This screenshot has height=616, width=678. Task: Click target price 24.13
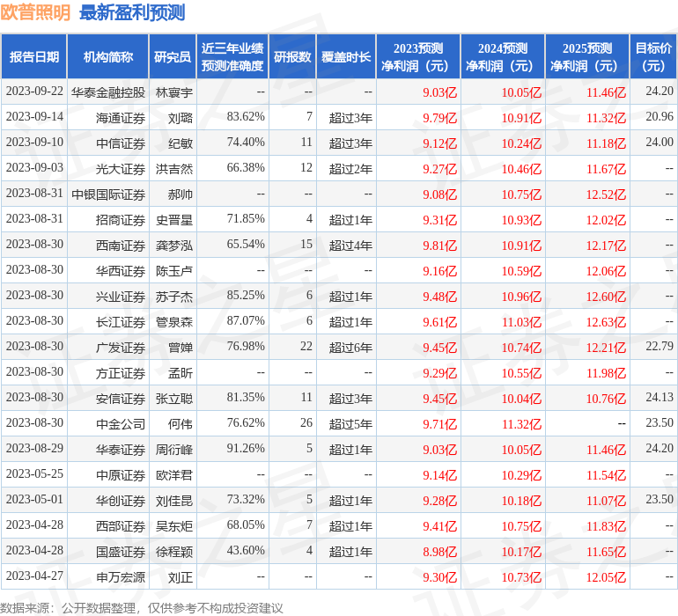click(660, 397)
